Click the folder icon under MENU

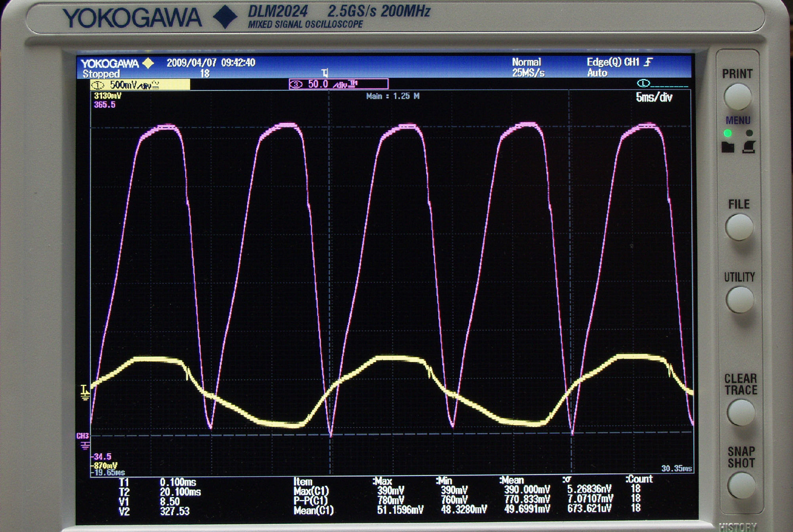[728, 147]
